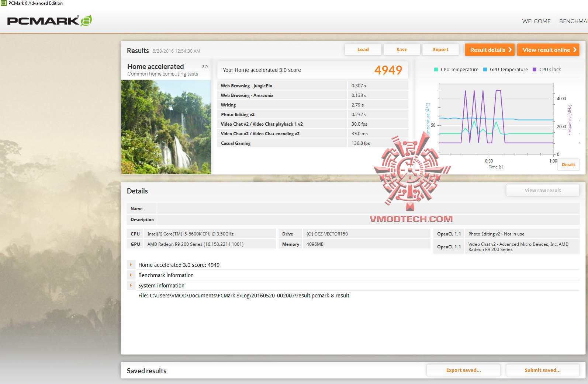Viewport: 588px width, 384px height.
Task: Click the 4096MB memory value
Action: (315, 244)
